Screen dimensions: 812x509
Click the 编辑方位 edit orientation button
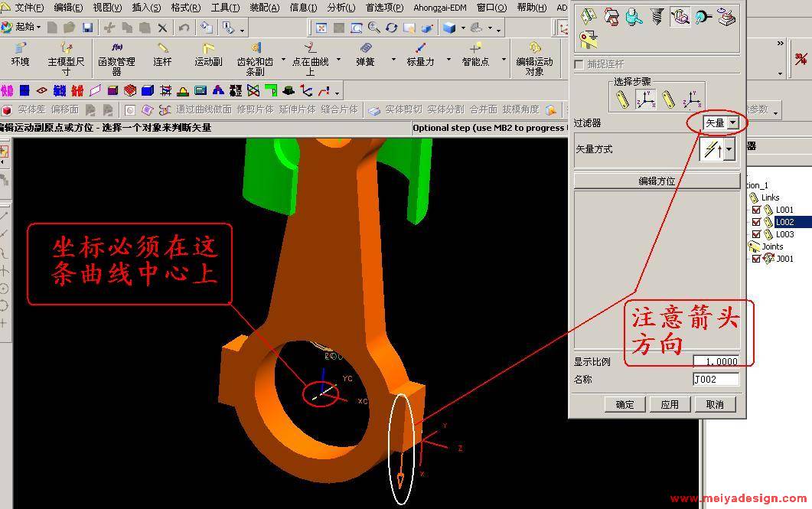coord(656,181)
